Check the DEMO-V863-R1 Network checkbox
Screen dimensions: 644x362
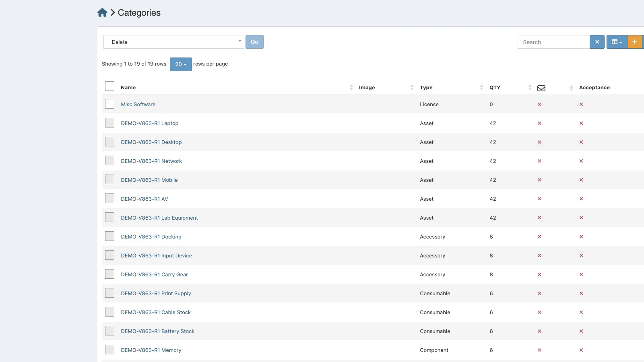pyautogui.click(x=109, y=160)
